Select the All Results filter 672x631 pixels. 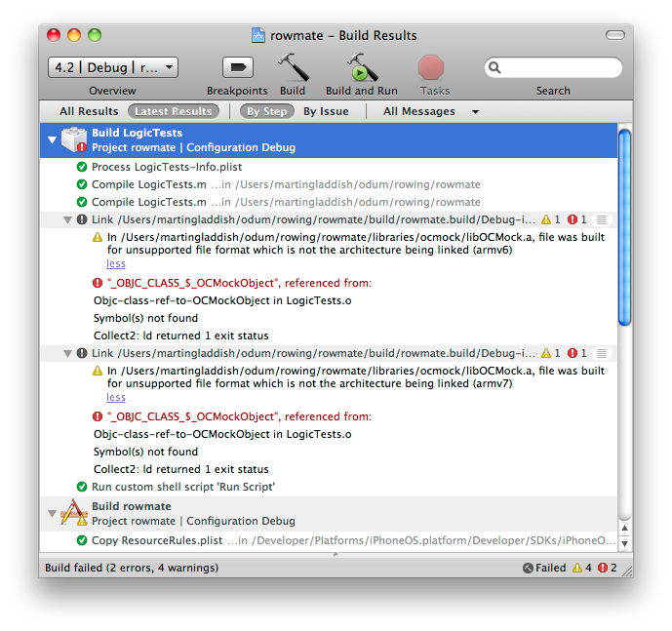pyautogui.click(x=89, y=111)
